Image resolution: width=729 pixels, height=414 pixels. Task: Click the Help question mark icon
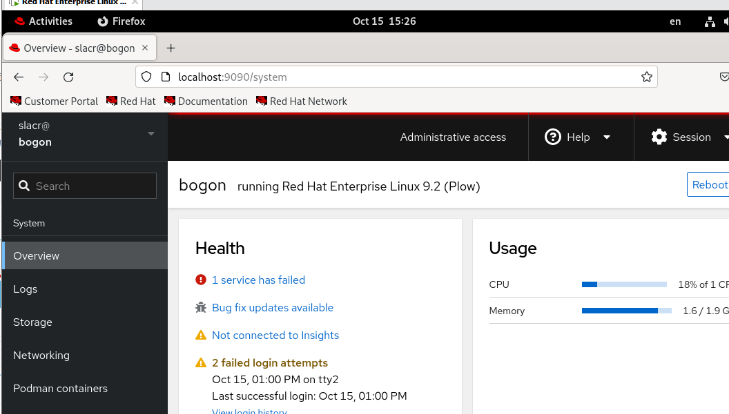(552, 137)
